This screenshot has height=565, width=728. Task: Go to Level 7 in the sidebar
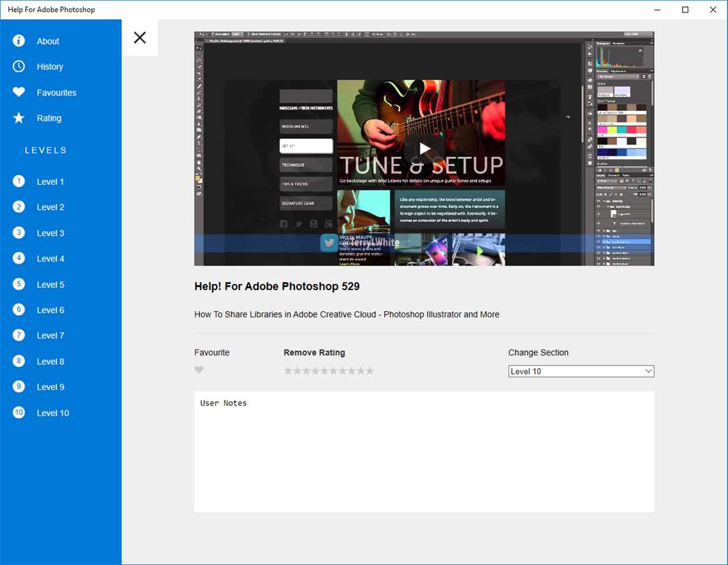pos(50,336)
